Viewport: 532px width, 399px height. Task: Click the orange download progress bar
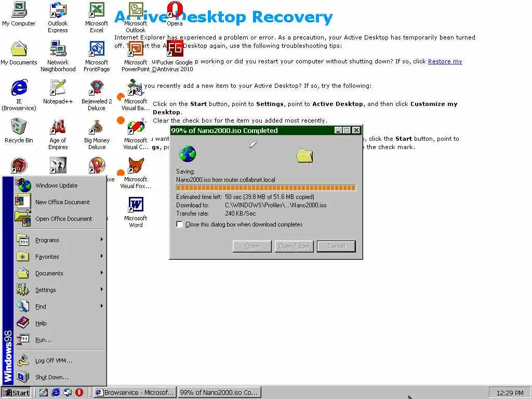point(266,188)
